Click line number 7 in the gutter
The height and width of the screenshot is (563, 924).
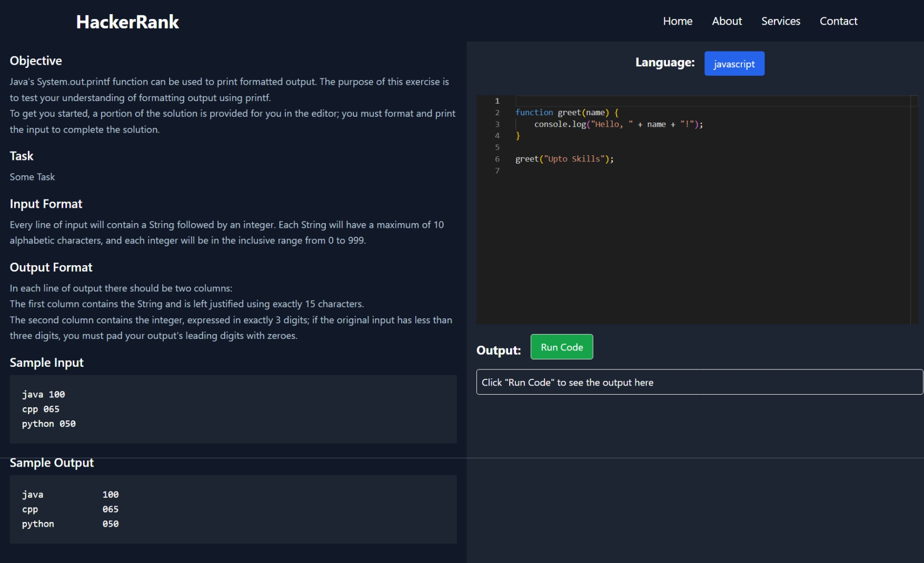(x=497, y=170)
